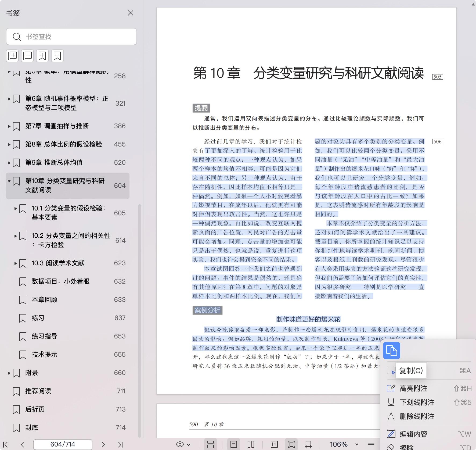Expand the 10.3 阅读学术文献 bookmark

point(16,263)
